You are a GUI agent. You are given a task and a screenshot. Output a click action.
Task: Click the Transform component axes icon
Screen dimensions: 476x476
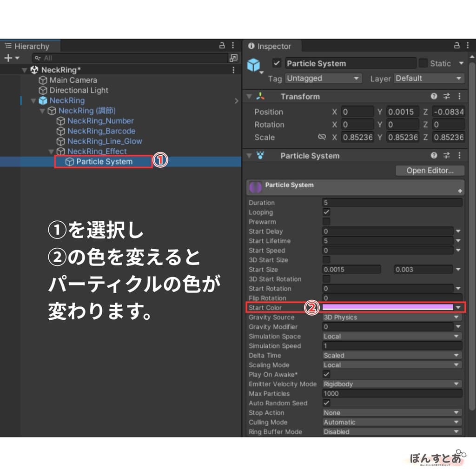click(260, 96)
